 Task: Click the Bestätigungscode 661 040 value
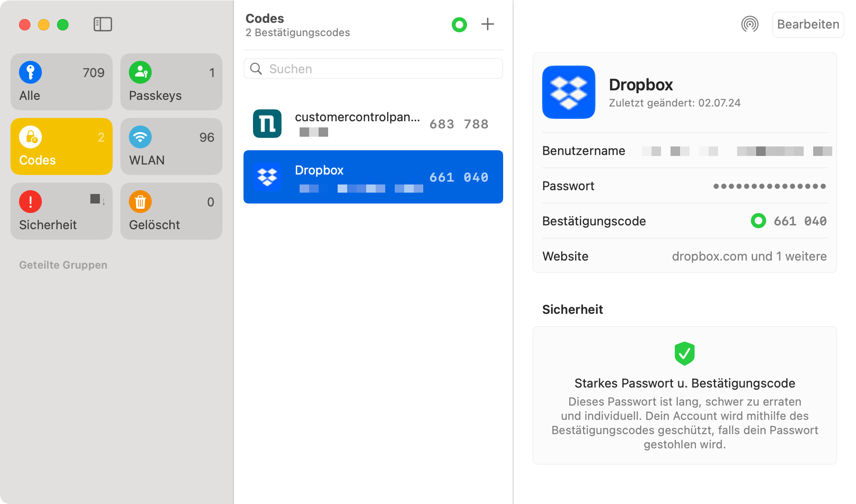(x=800, y=221)
